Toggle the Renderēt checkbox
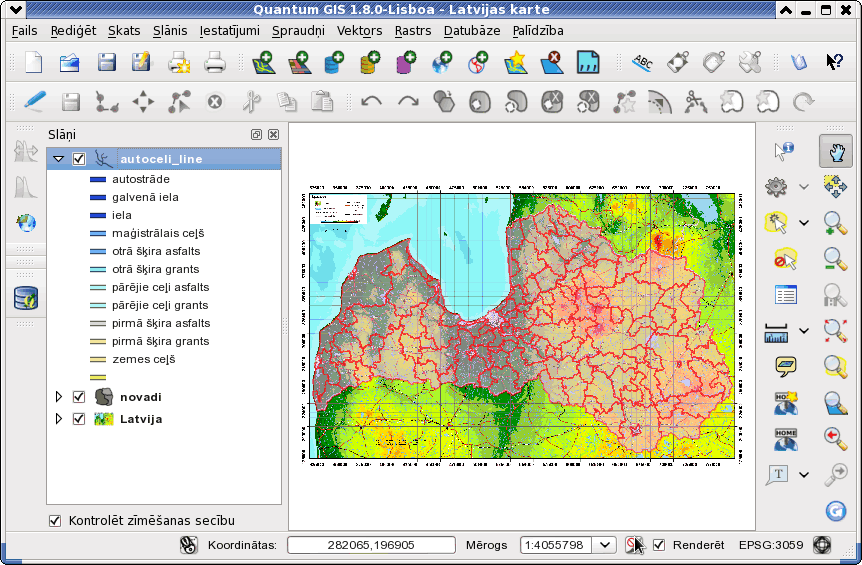862x565 pixels. click(x=659, y=545)
